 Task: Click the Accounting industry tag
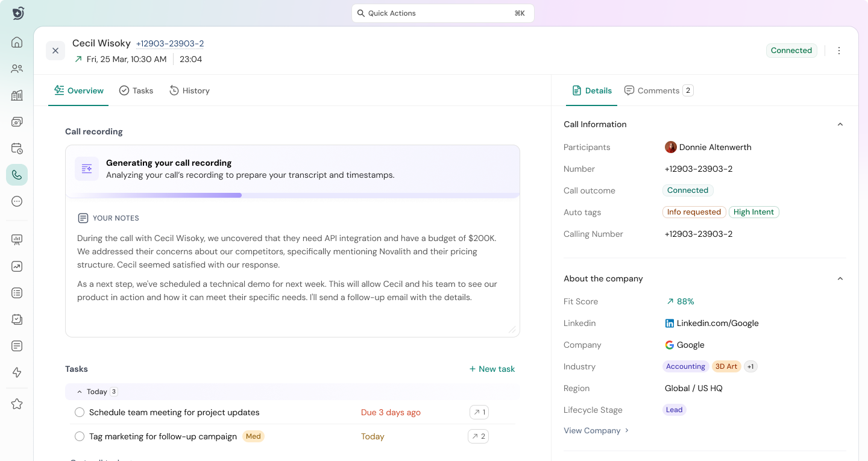tap(685, 366)
